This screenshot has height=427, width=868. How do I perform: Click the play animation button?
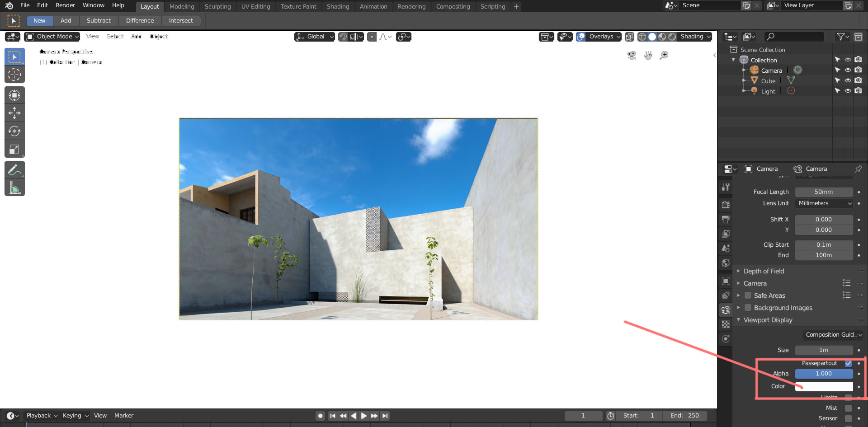click(x=364, y=416)
